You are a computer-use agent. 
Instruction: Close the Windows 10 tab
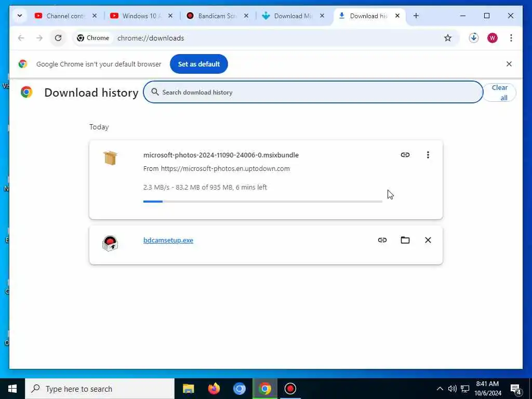[170, 16]
